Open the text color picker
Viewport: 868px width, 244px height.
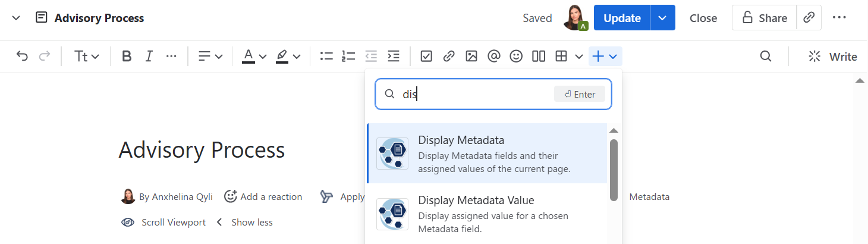point(254,57)
